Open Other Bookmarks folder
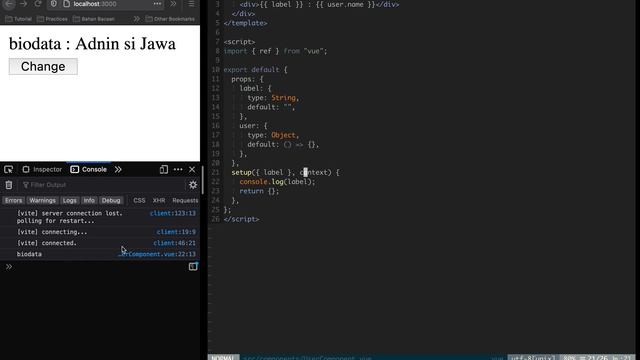 (x=170, y=19)
